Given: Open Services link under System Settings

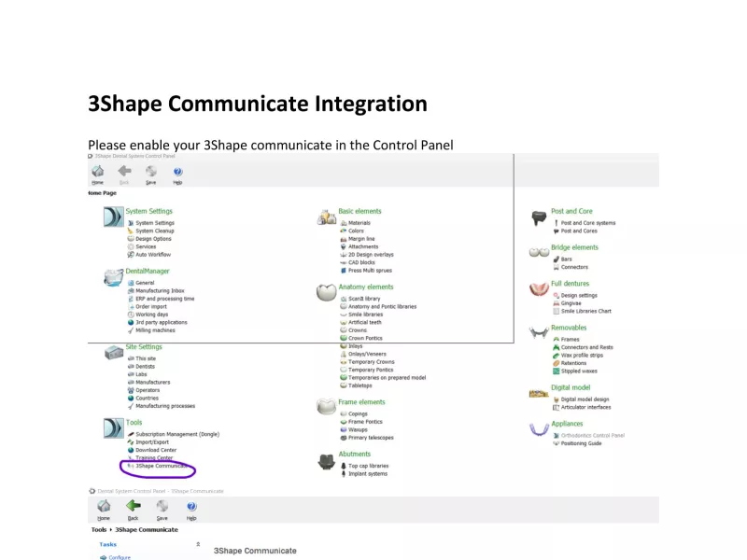Looking at the screenshot, I should [146, 246].
